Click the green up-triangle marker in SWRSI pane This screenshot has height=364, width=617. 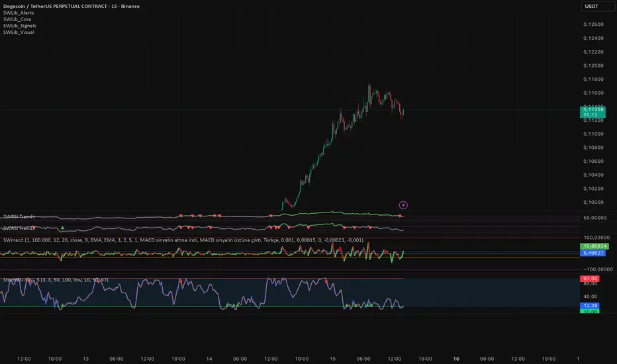tap(63, 227)
